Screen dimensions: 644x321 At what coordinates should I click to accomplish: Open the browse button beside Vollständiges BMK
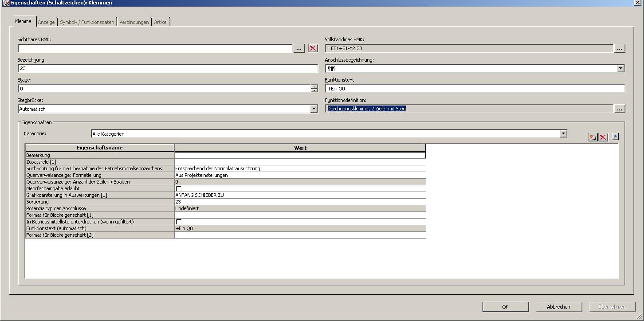pyautogui.click(x=620, y=48)
